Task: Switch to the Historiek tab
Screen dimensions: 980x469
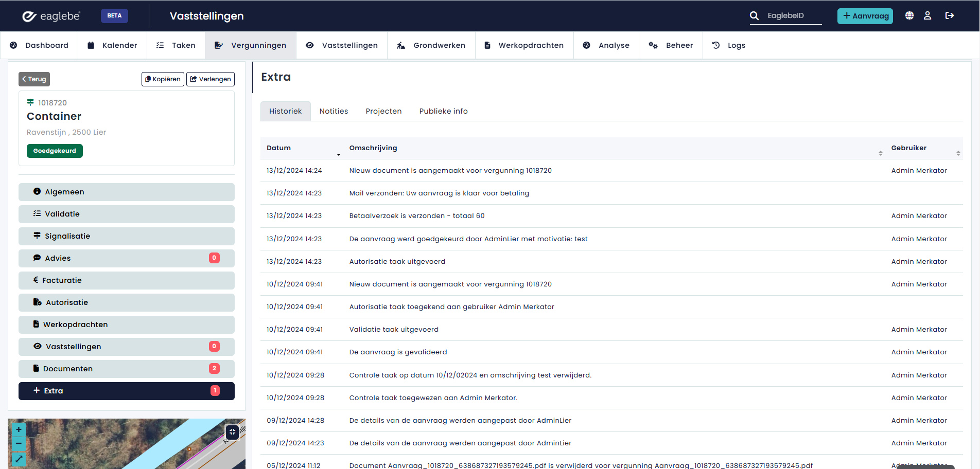Action: (286, 111)
